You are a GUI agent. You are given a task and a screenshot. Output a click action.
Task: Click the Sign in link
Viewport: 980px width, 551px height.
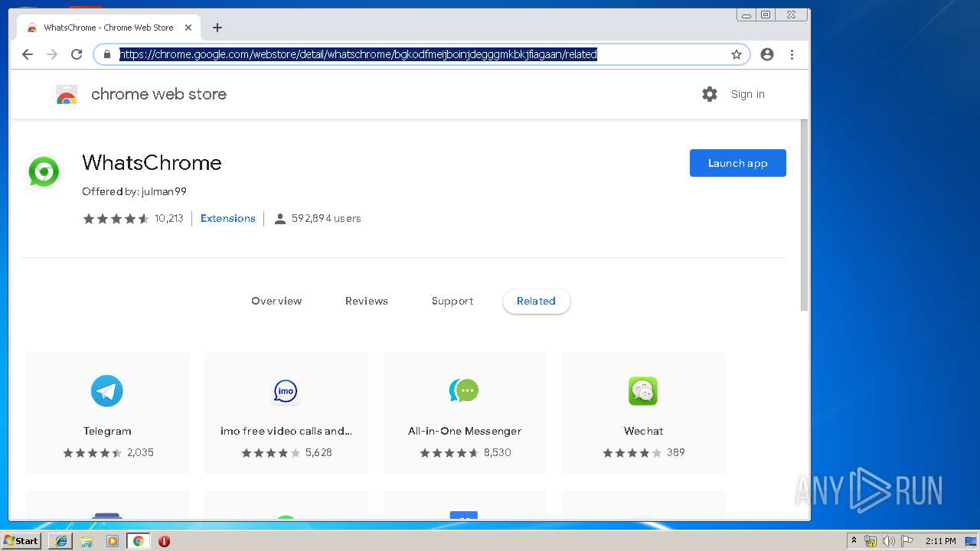748,94
